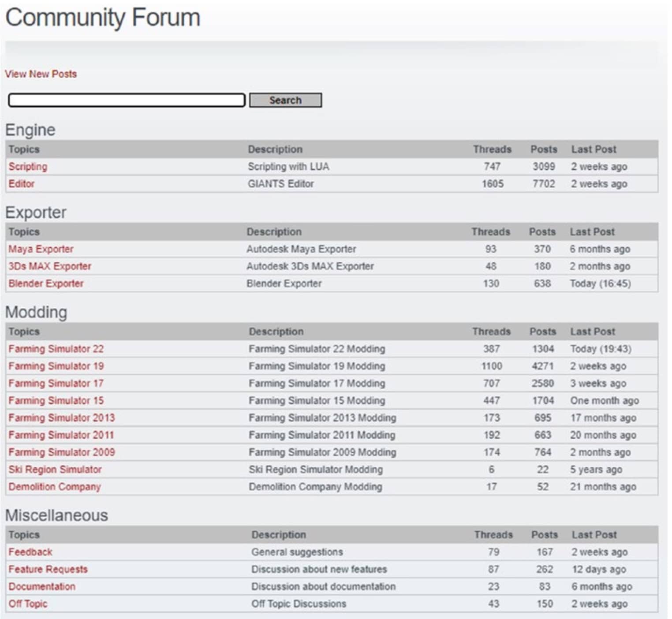
Task: Go to the Maya Exporter forum
Action: 41,249
